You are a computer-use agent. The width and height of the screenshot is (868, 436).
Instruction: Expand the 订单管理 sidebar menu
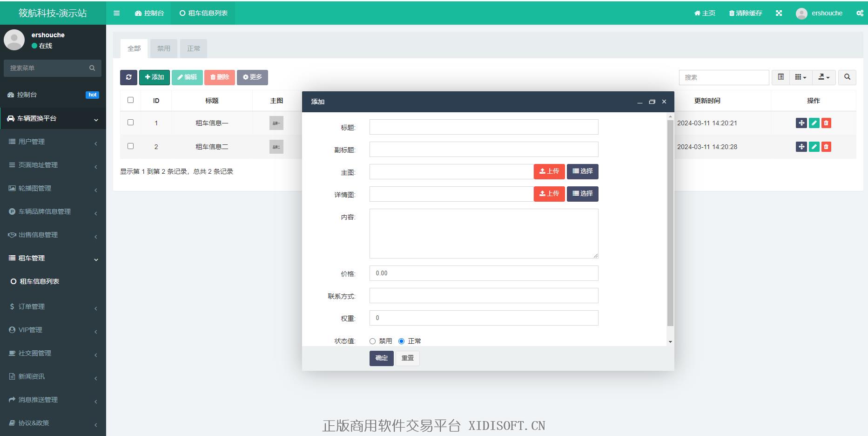[x=53, y=307]
